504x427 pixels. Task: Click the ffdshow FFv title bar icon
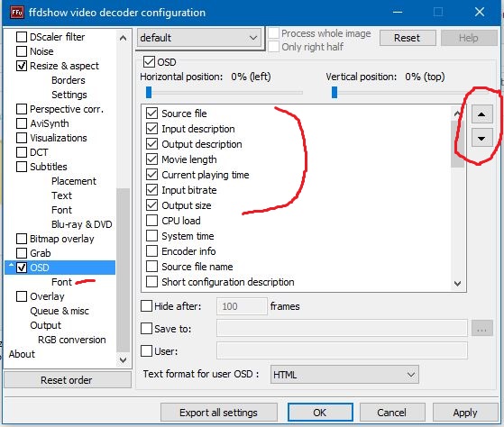(x=17, y=13)
